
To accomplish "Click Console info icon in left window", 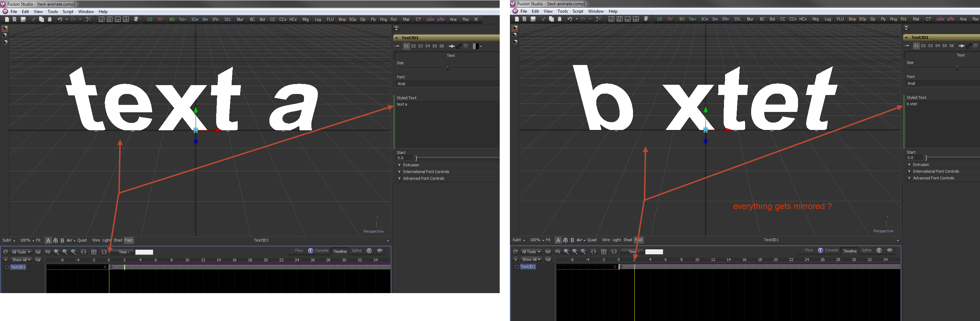I will tap(310, 251).
